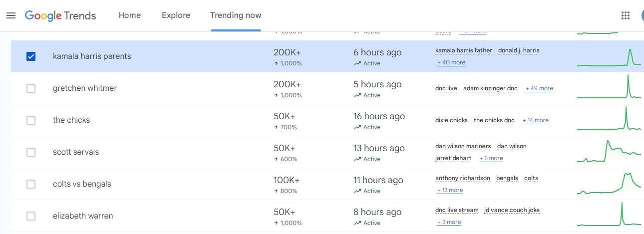
Task: Switch to the Home tab
Action: (130, 15)
